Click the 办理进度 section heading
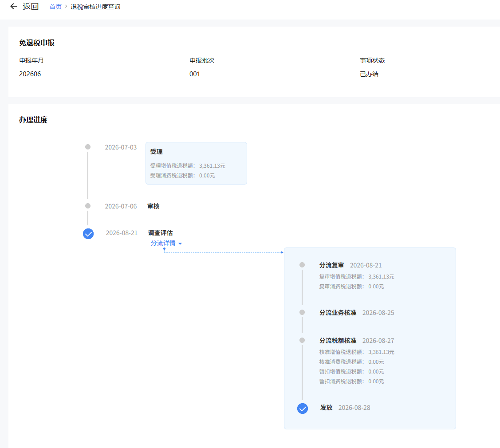 [33, 120]
